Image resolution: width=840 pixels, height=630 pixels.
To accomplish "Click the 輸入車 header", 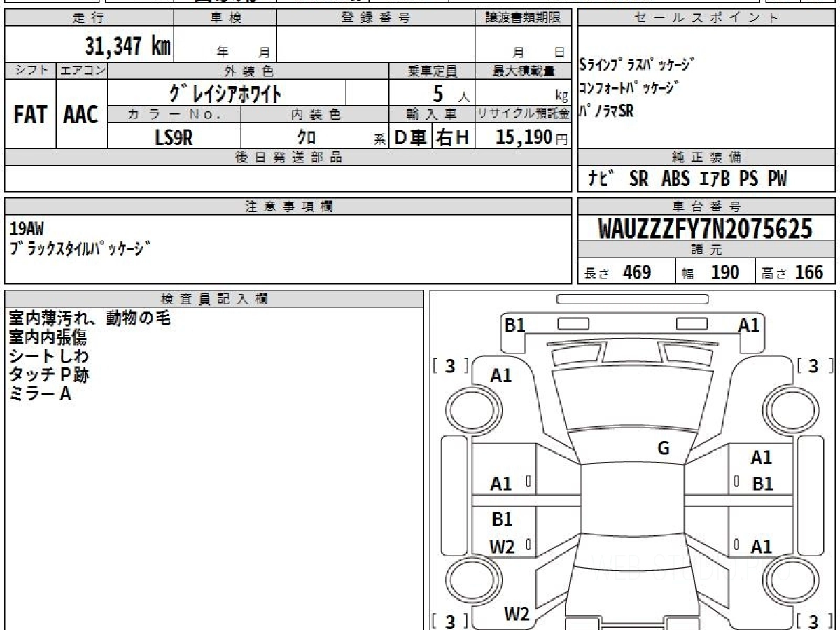I will (x=432, y=114).
